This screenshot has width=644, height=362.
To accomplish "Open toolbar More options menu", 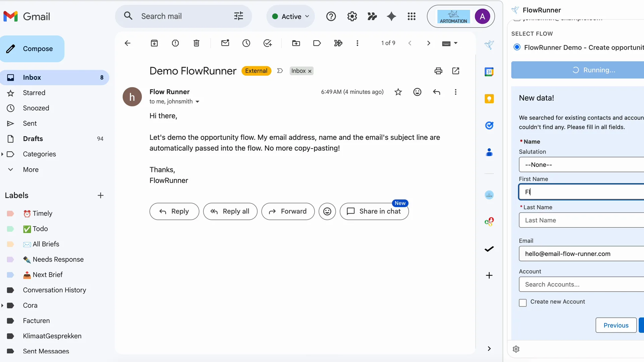I will tap(358, 43).
